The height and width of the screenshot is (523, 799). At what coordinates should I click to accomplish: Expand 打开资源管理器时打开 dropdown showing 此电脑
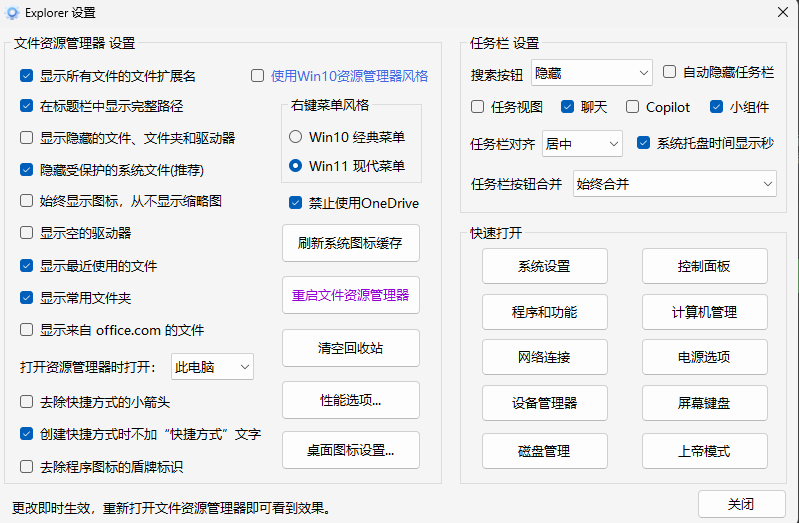212,367
